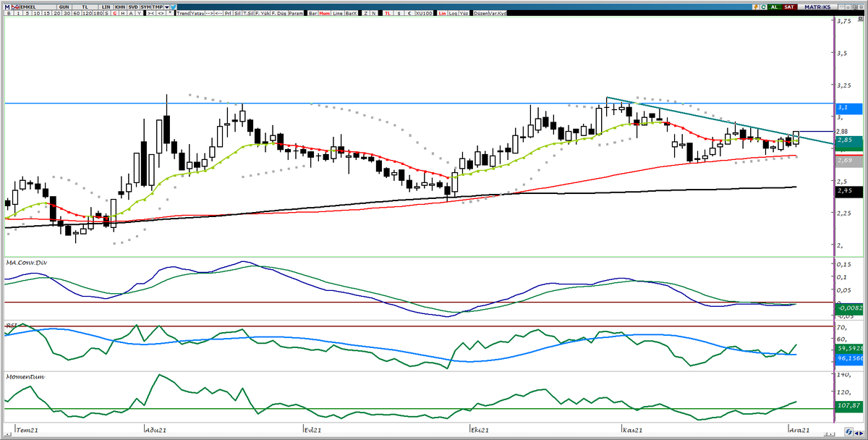Open the TL currency selector in title bar

pos(87,6)
